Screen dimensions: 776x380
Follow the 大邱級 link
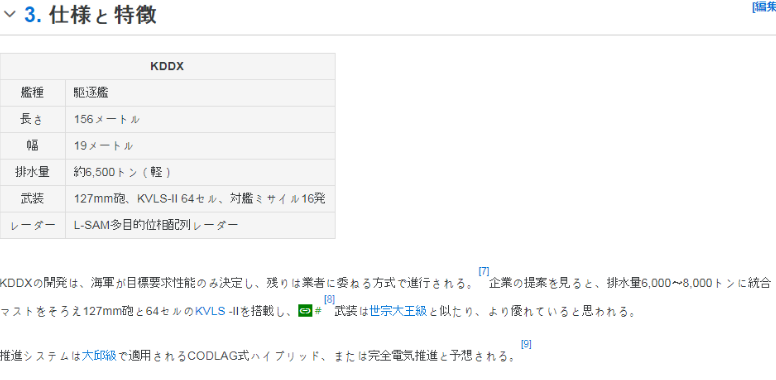tap(99, 356)
